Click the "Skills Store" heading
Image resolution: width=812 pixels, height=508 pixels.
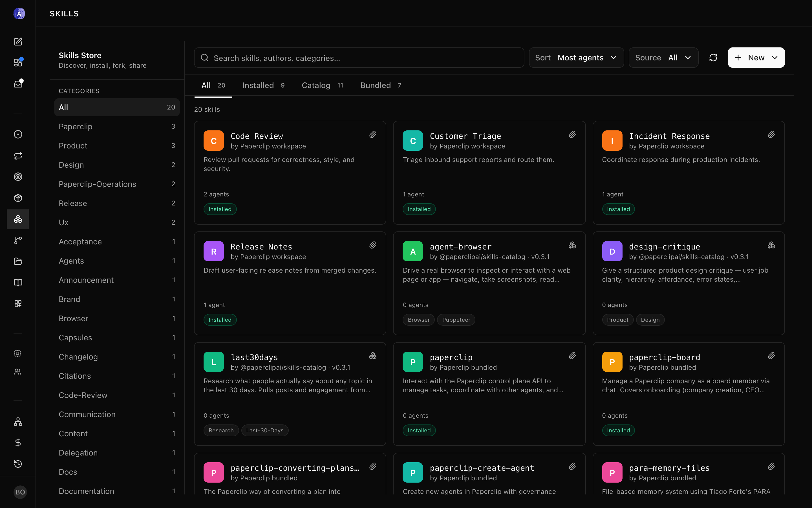[x=80, y=55]
